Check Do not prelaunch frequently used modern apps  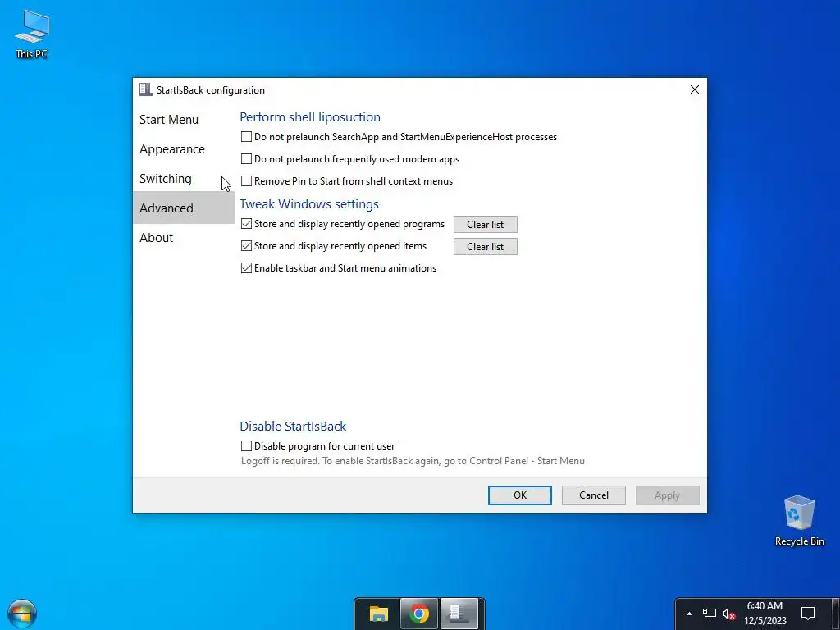[246, 159]
